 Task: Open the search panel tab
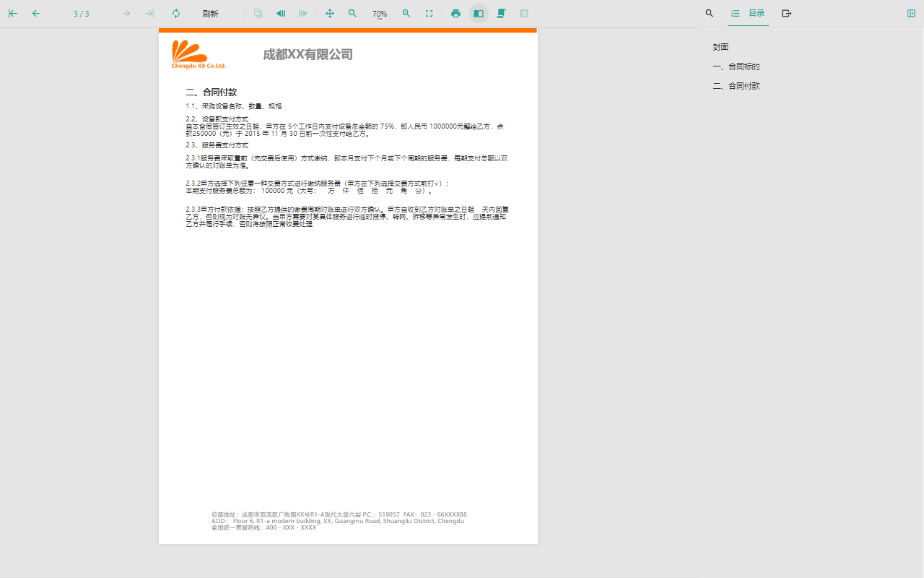710,14
